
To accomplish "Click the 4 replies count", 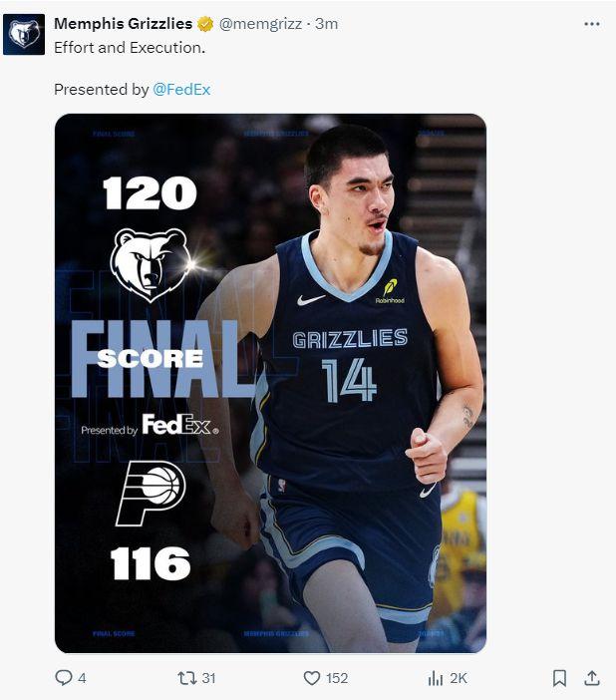I will (x=82, y=679).
